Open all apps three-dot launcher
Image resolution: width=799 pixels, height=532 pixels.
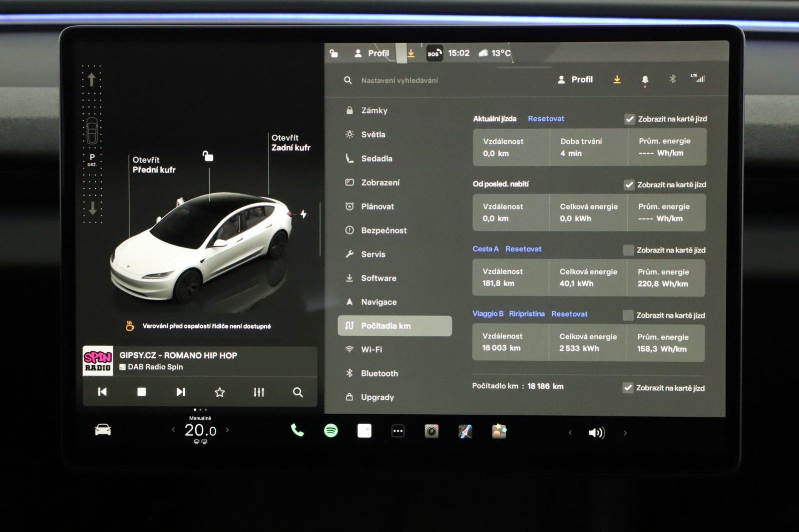(398, 431)
